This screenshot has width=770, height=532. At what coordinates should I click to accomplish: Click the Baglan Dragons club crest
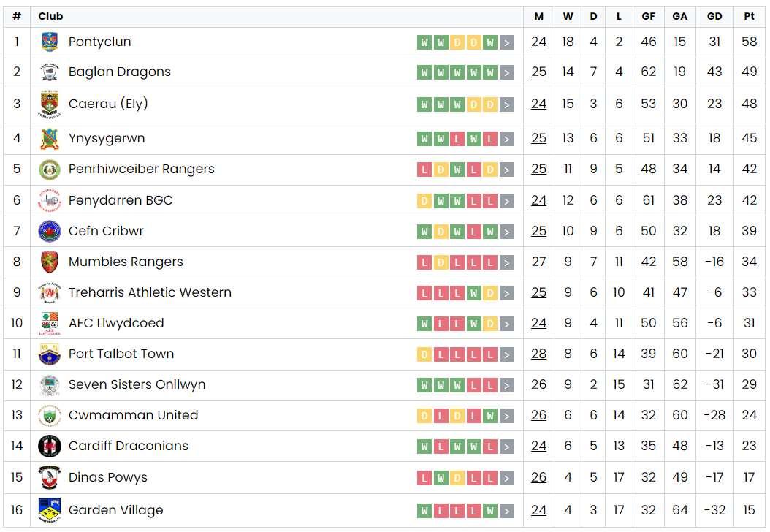point(50,72)
